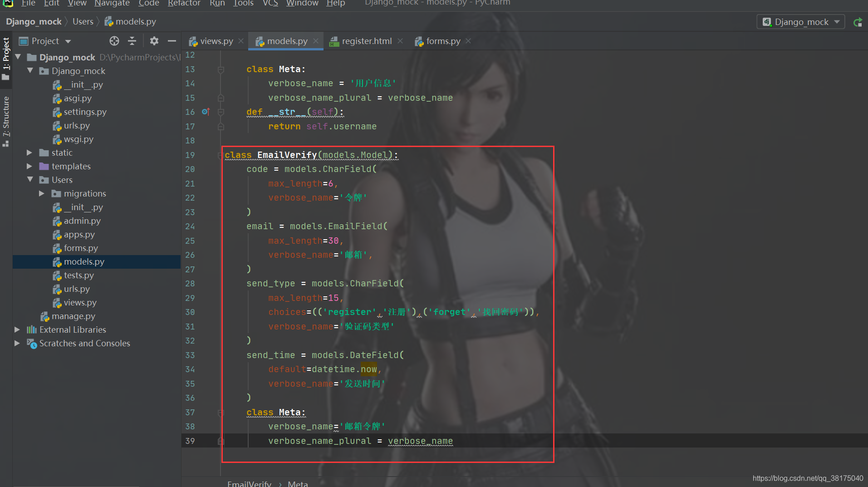Click Meta in the bottom code breadcrumb

point(298,484)
